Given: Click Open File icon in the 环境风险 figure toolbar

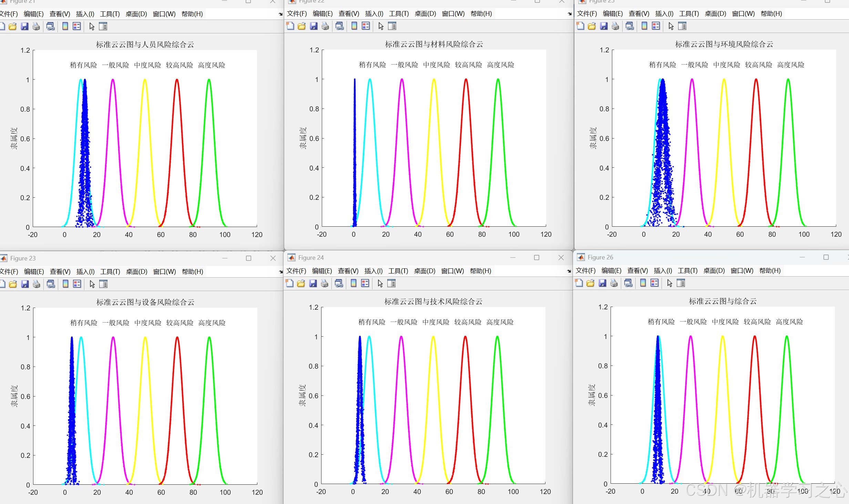Looking at the screenshot, I should tap(592, 26).
